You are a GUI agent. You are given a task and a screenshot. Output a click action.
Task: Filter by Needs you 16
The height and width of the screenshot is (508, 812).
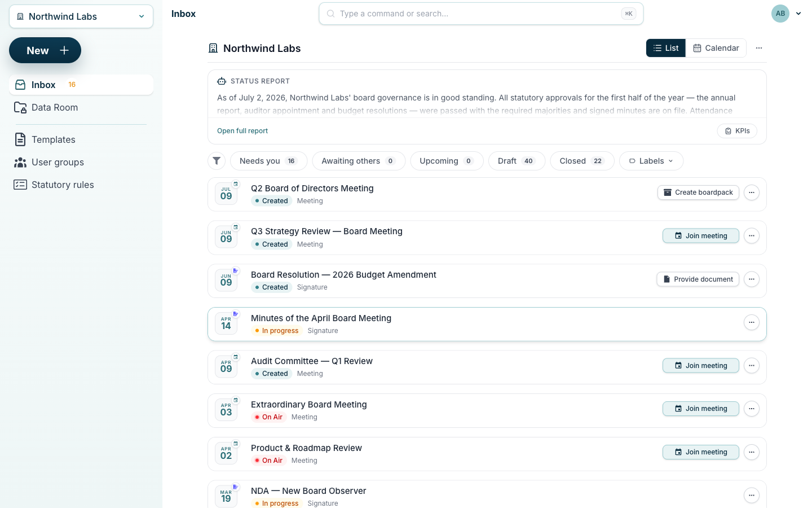tap(269, 161)
